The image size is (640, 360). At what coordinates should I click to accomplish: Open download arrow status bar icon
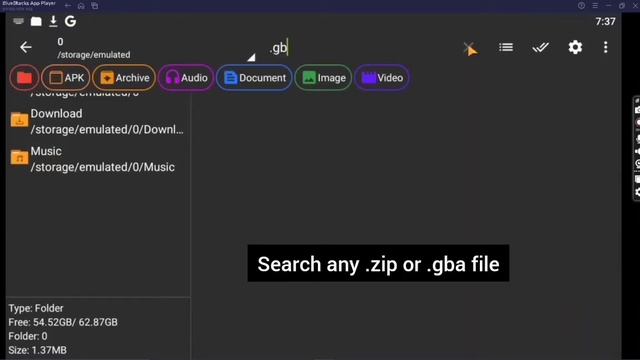point(53,21)
